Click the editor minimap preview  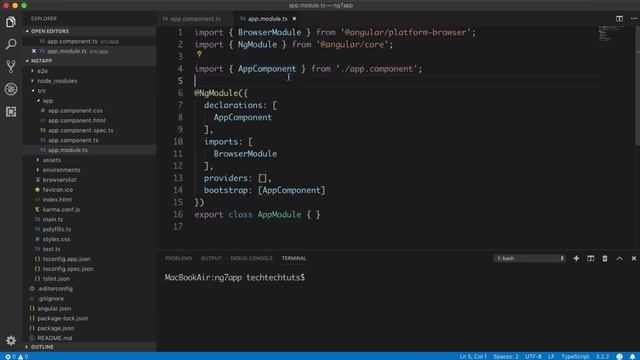[609, 34]
